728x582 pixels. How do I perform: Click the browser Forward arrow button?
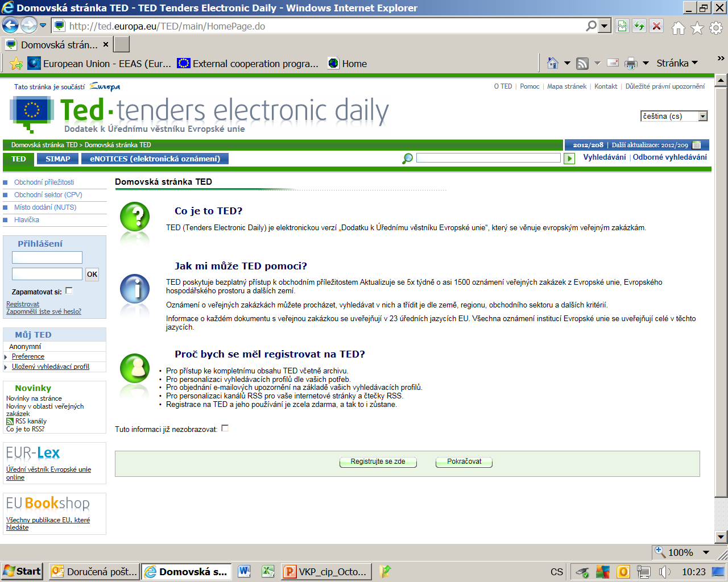28,26
